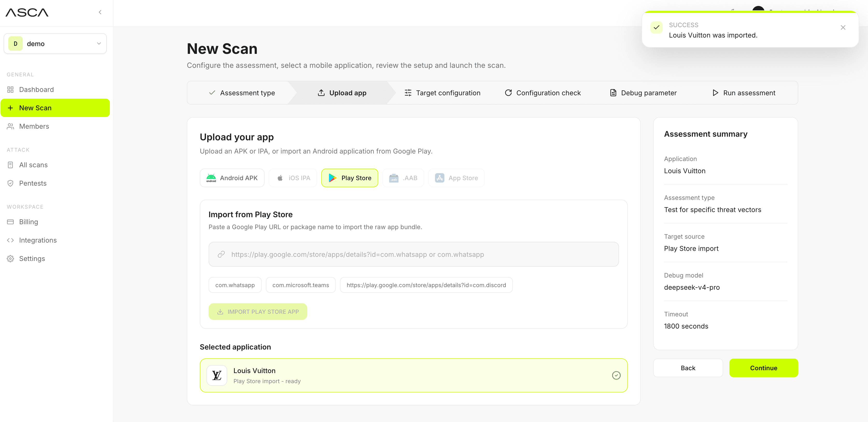This screenshot has height=422, width=868.
Task: Click the check circle on Louis Vuitton card
Action: (616, 375)
